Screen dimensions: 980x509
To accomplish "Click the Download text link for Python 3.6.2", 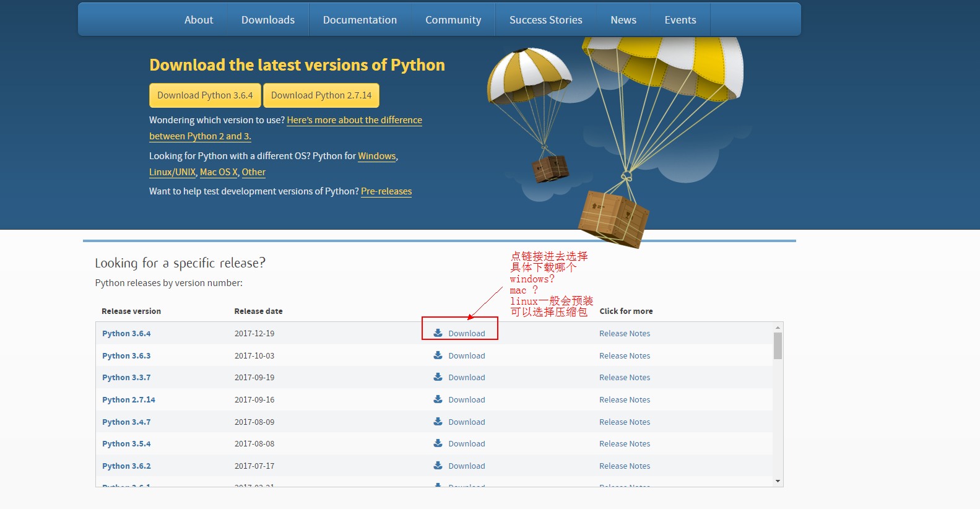I will [x=467, y=466].
